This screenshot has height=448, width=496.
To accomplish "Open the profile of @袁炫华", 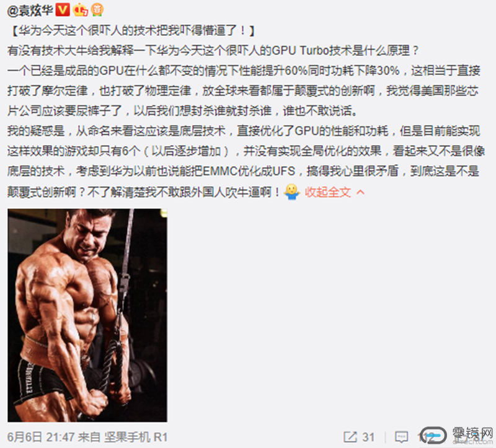I will point(30,11).
